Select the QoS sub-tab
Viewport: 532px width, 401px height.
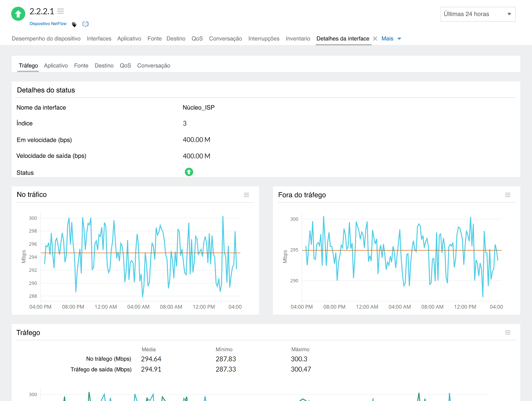(125, 65)
